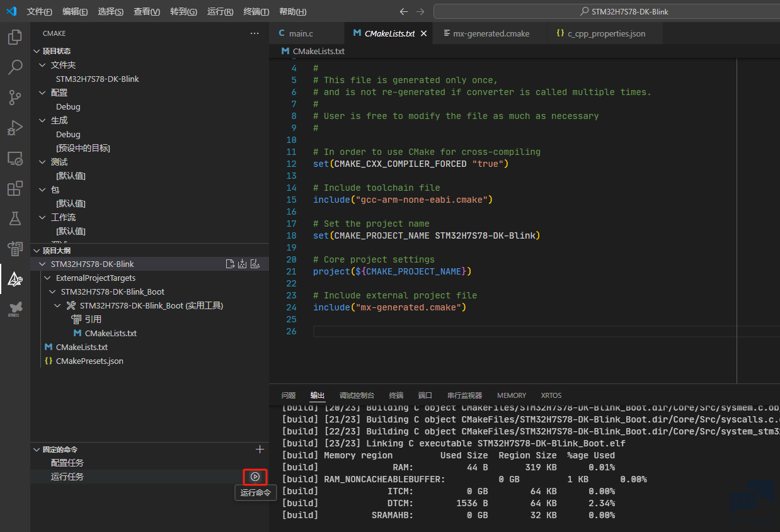Image resolution: width=780 pixels, height=532 pixels.
Task: Collapse the 固定的命令 section
Action: click(37, 450)
